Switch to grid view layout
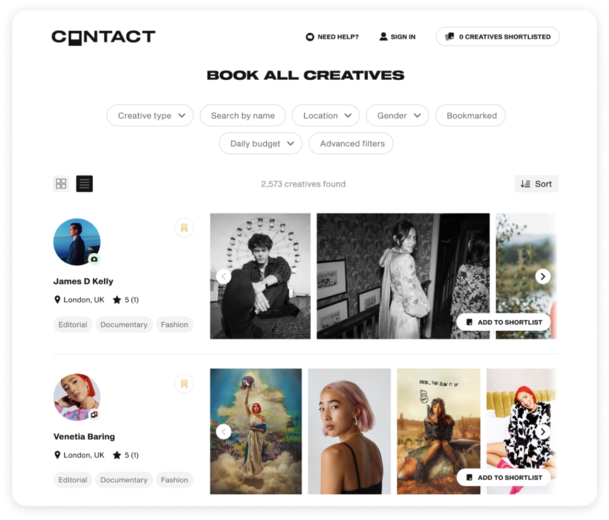Screen dimensions: 609x520 (x=61, y=184)
